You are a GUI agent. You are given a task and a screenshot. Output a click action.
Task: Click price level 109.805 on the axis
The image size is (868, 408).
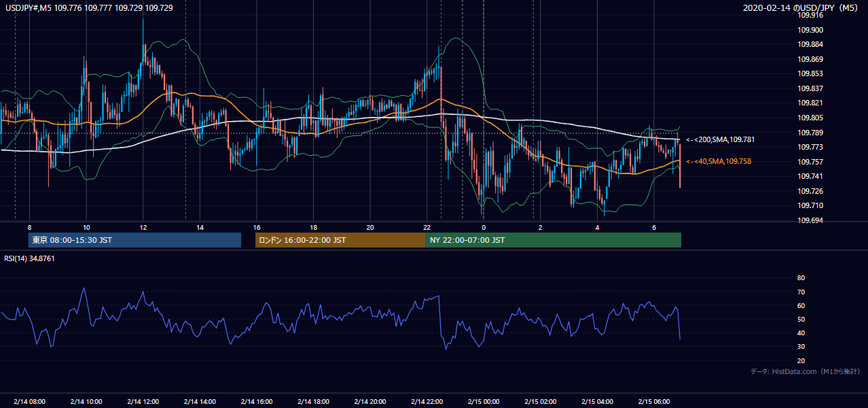(810, 118)
